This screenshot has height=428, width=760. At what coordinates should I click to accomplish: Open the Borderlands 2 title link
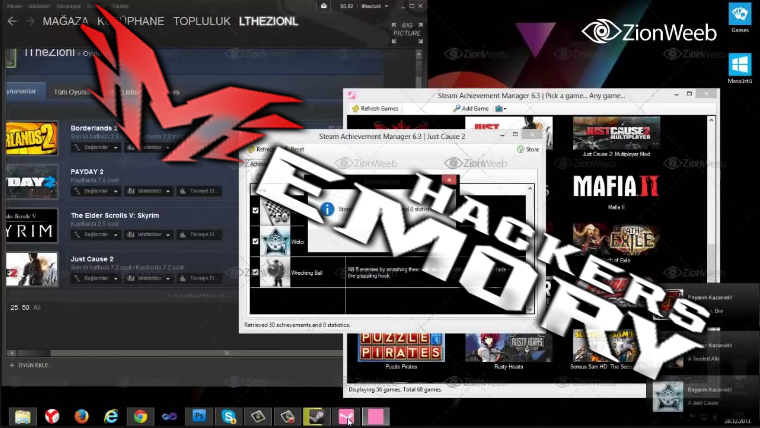point(94,128)
